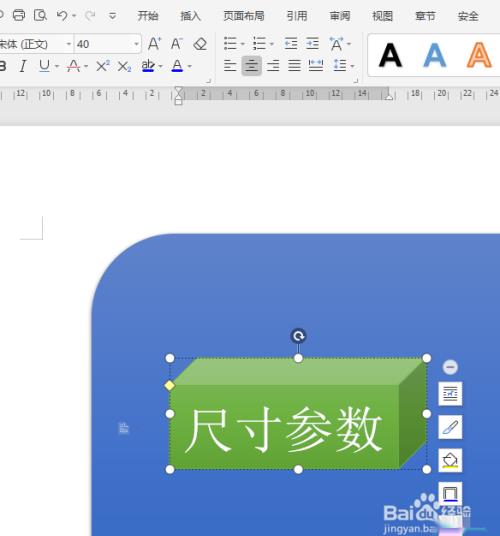Open underline style dropdown arrow
The image size is (500, 536).
57,66
